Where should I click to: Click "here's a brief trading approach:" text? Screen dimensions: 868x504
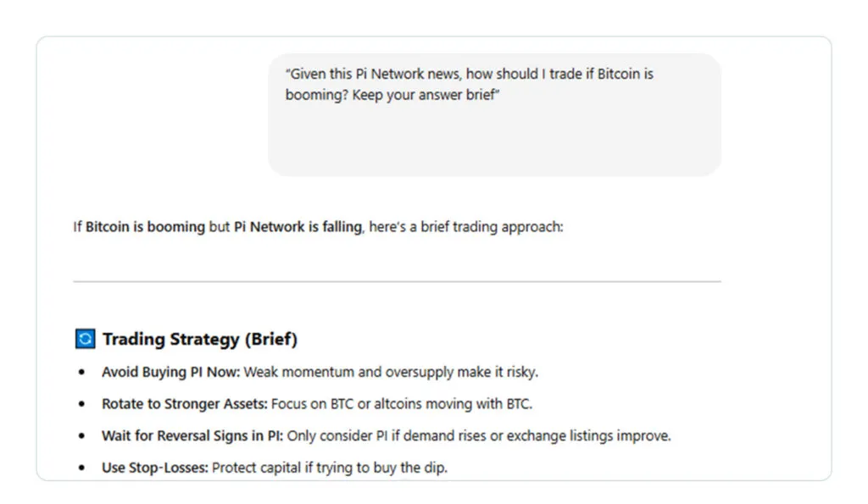(465, 227)
